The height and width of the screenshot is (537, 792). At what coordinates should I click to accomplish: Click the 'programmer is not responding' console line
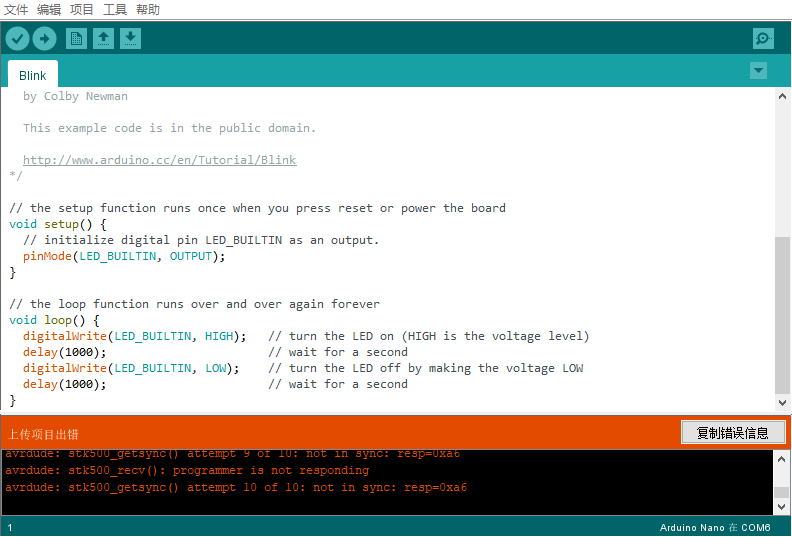[x=187, y=470]
